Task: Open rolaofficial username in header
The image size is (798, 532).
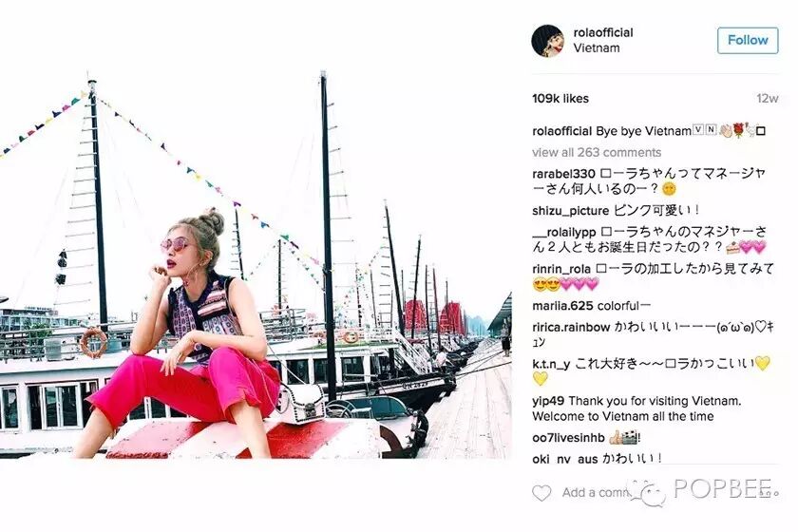Action: point(603,32)
